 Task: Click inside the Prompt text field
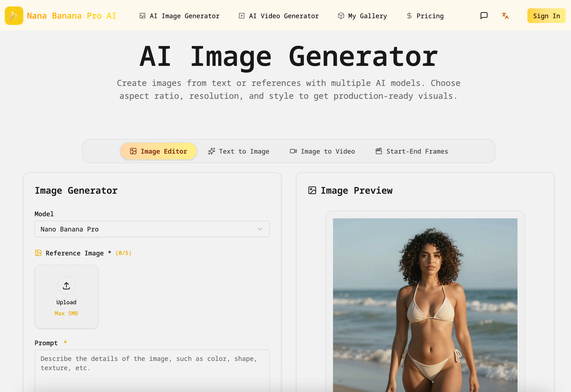pos(152,369)
